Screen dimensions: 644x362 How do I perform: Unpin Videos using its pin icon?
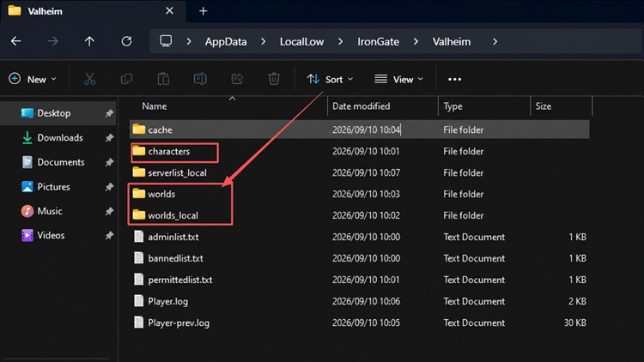coord(109,236)
